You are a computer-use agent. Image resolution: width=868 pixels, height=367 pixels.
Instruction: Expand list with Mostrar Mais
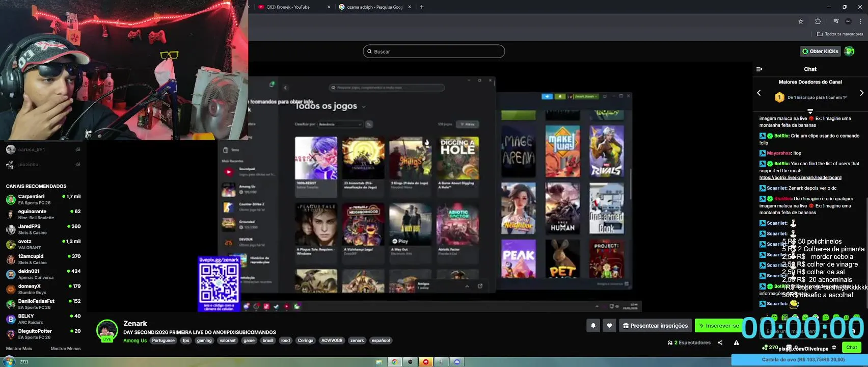click(x=19, y=349)
